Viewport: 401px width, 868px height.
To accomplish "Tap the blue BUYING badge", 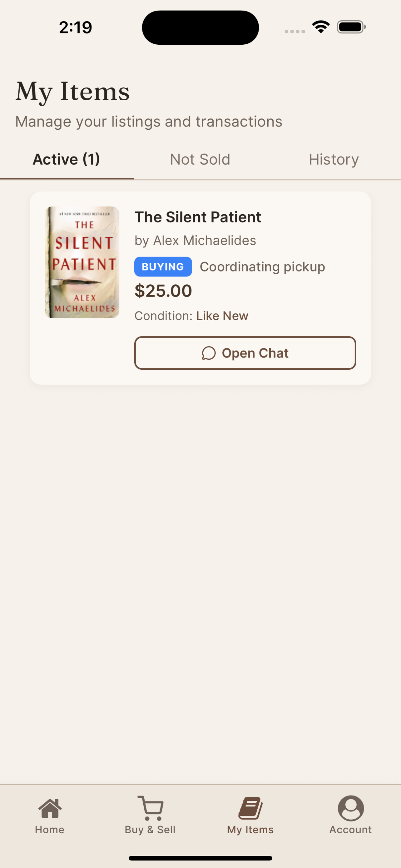I will point(163,267).
